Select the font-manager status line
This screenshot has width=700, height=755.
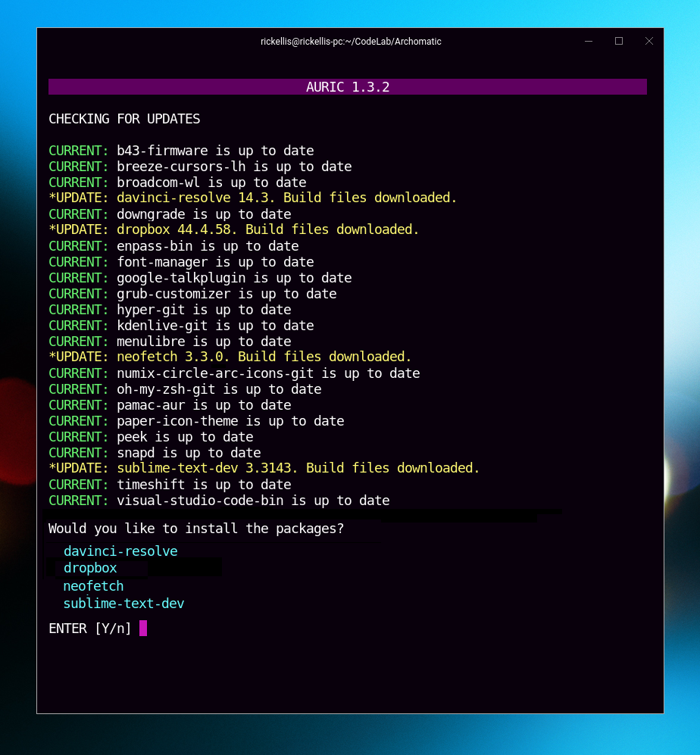(181, 262)
